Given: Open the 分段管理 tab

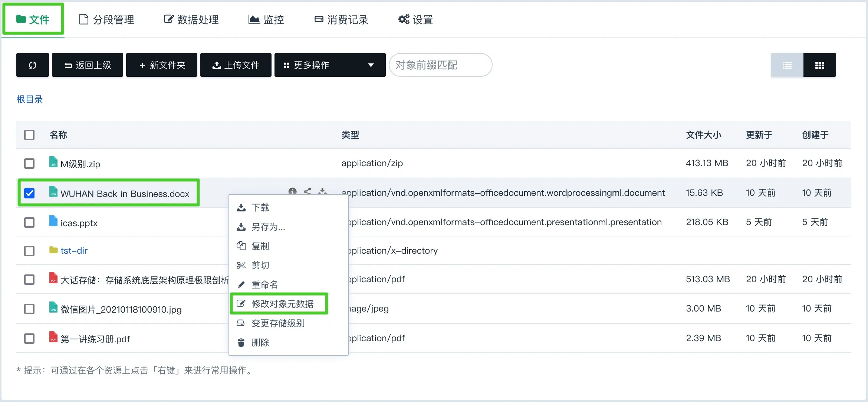Looking at the screenshot, I should pos(107,20).
